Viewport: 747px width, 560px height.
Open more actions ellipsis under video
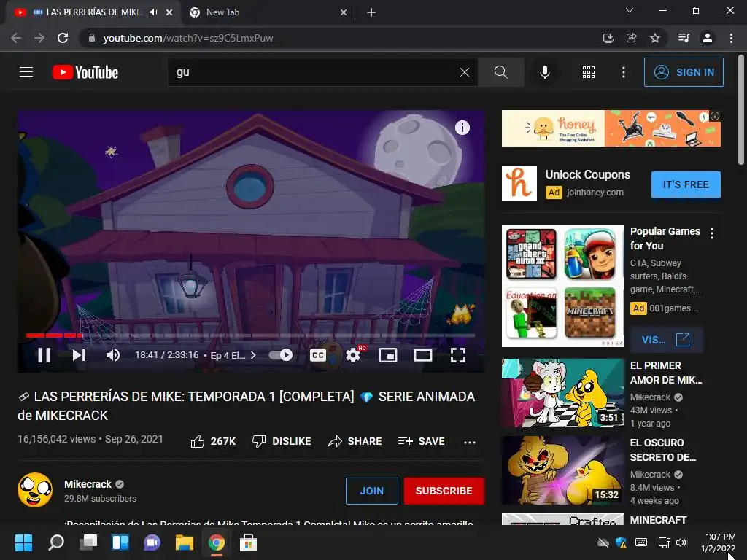click(470, 442)
